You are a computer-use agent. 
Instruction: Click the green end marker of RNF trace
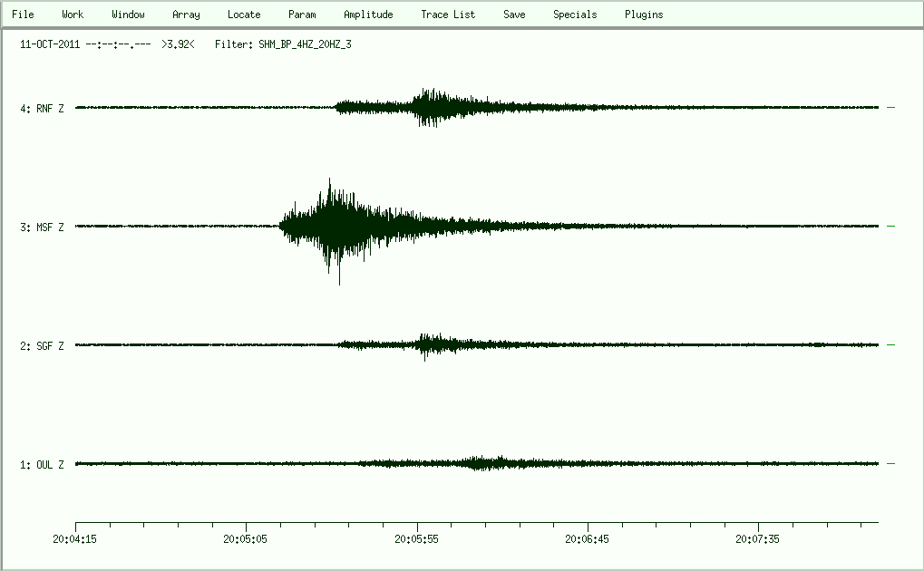(890, 108)
